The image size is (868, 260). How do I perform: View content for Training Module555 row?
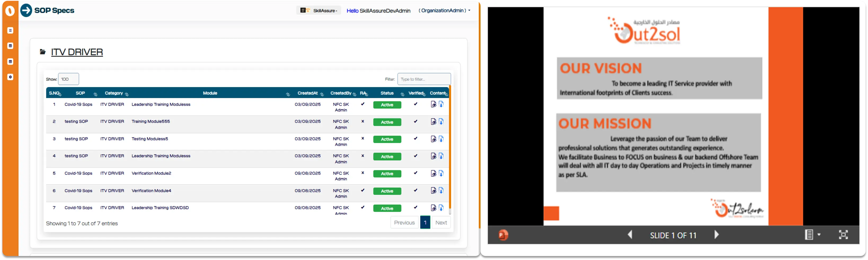434,122
